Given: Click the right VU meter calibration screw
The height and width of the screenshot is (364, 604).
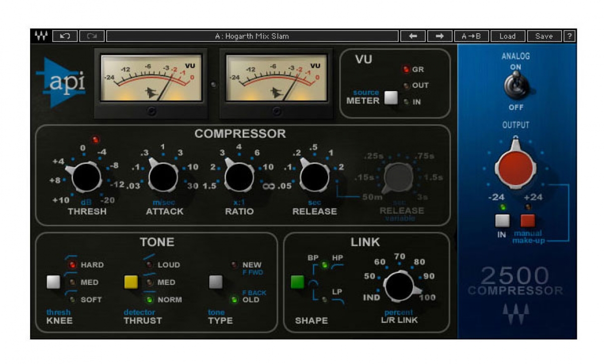Looking at the screenshot, I should click(x=276, y=111).
